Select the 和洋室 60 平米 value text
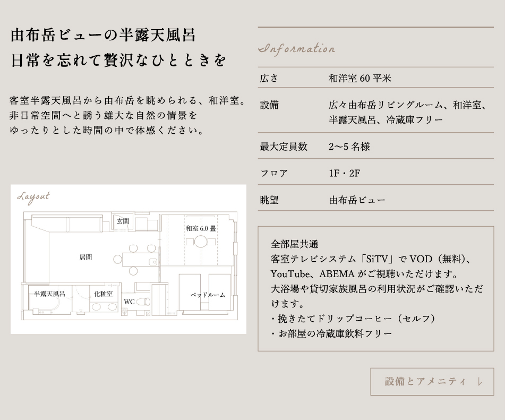Image resolution: width=505 pixels, height=420 pixels. coord(360,79)
